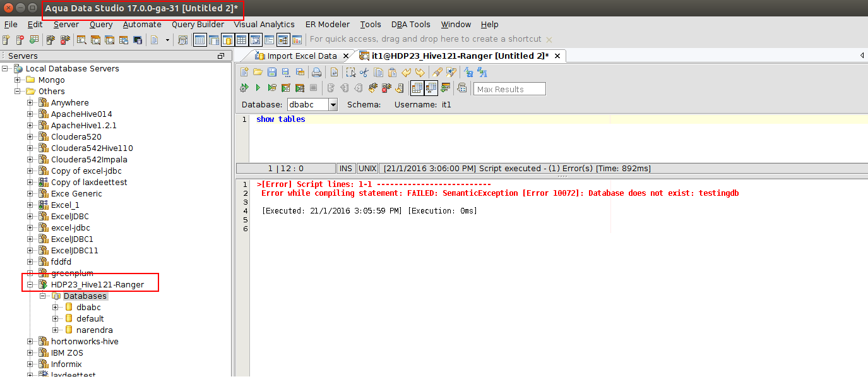Collapse the HDP23_Hive121-Ranger server node
The width and height of the screenshot is (868, 379).
coord(30,284)
